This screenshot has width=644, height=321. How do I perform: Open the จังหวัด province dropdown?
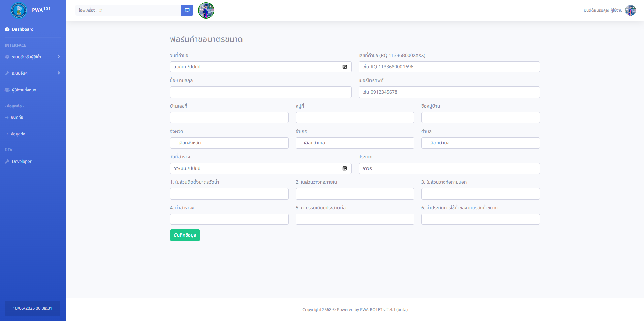(229, 143)
